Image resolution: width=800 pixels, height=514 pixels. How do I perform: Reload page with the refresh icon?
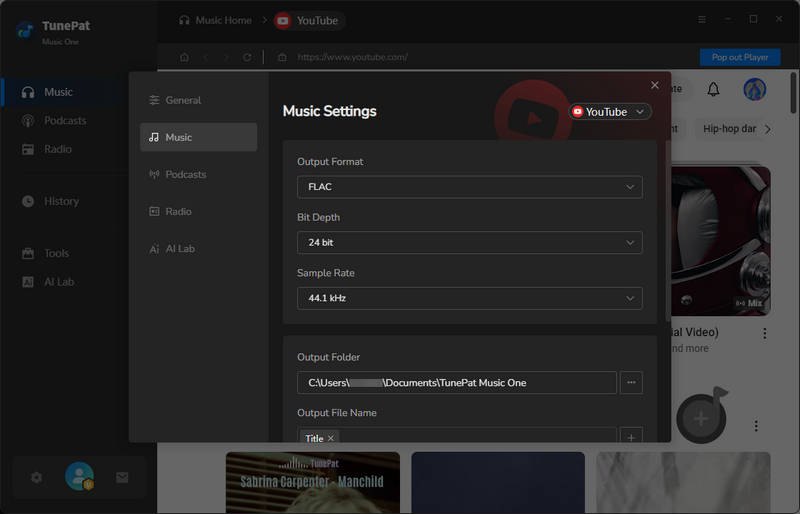pos(247,57)
